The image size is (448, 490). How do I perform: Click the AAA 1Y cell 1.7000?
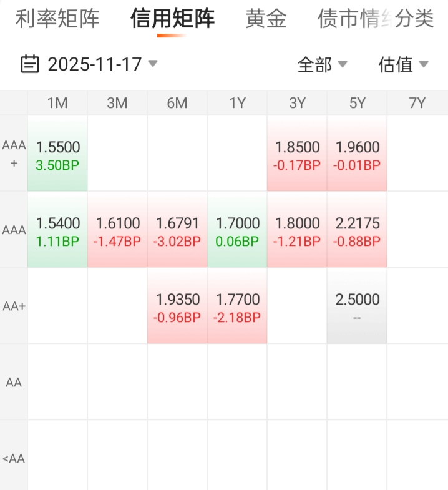coord(237,230)
